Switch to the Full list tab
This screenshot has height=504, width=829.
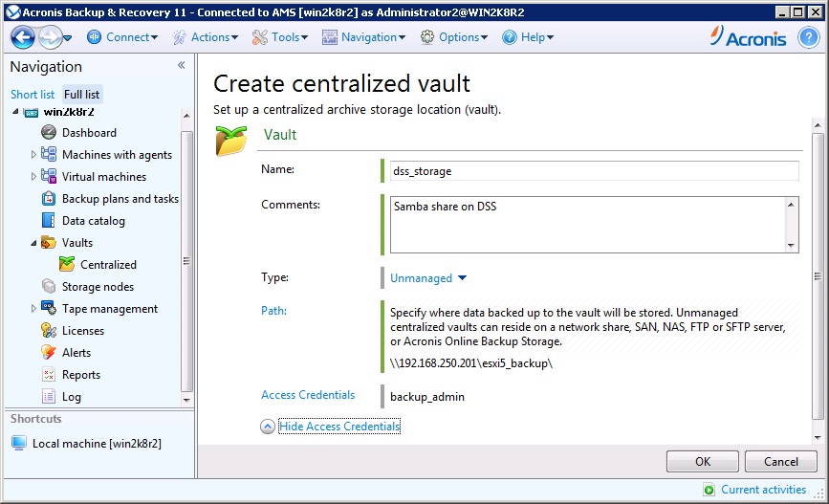(x=81, y=94)
